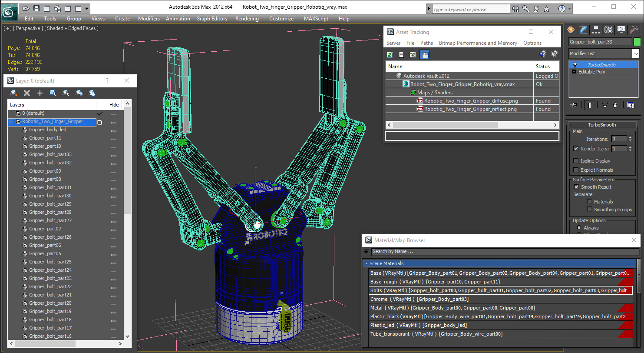Open the Rendering menu
The height and width of the screenshot is (353, 644).
pos(247,19)
